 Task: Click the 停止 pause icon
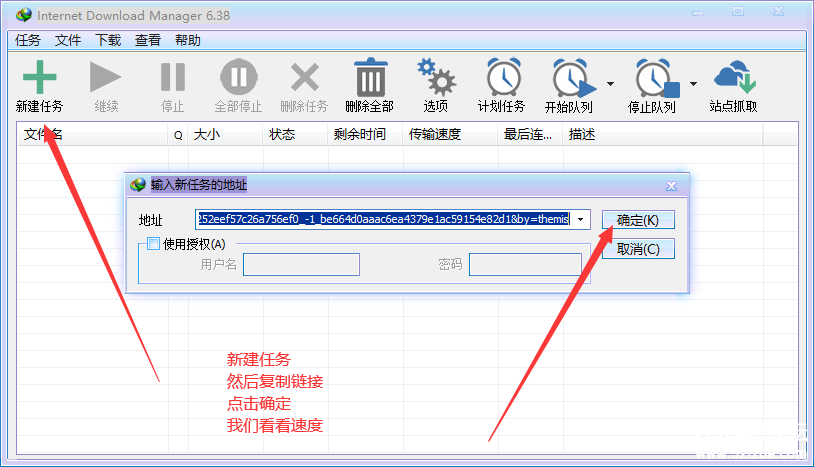[x=173, y=77]
